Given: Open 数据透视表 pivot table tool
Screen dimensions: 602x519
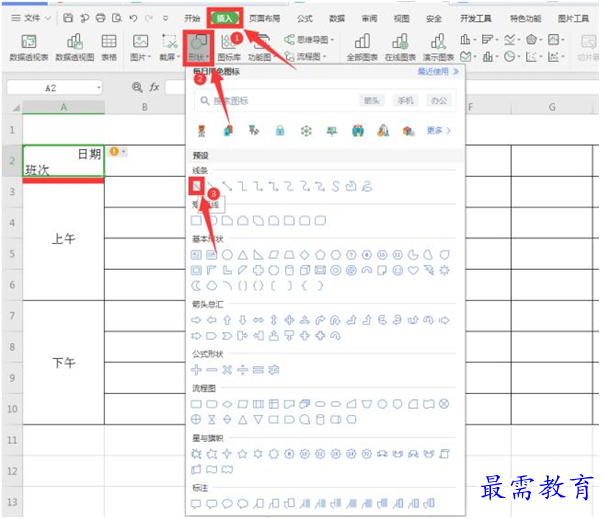Looking at the screenshot, I should [29, 48].
